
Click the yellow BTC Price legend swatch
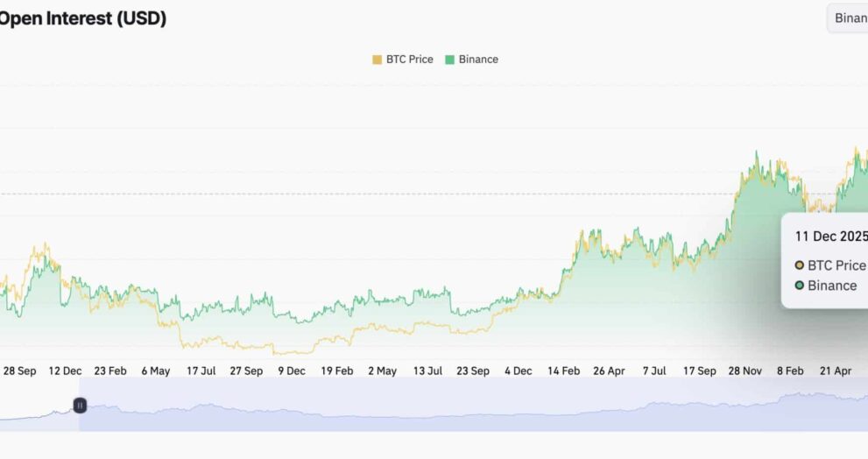point(378,60)
